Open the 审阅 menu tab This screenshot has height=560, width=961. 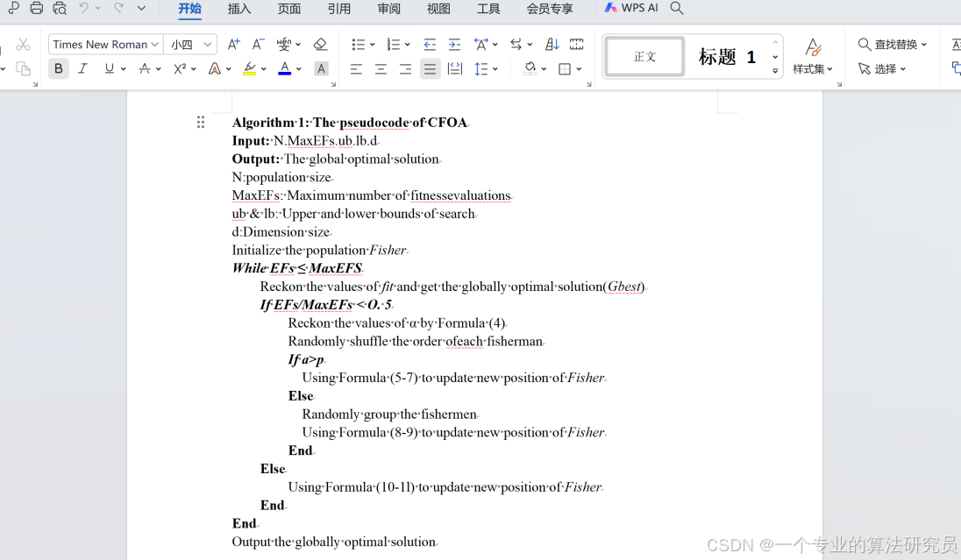click(388, 9)
